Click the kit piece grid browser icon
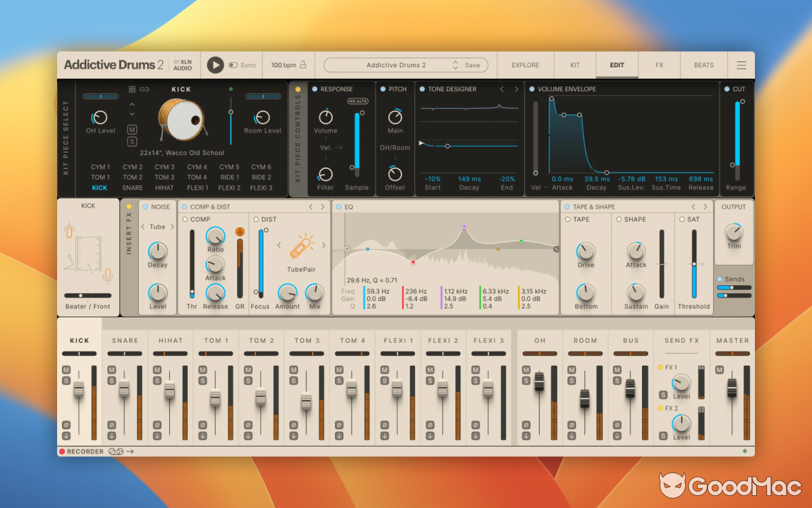The height and width of the screenshot is (508, 812). [132, 88]
